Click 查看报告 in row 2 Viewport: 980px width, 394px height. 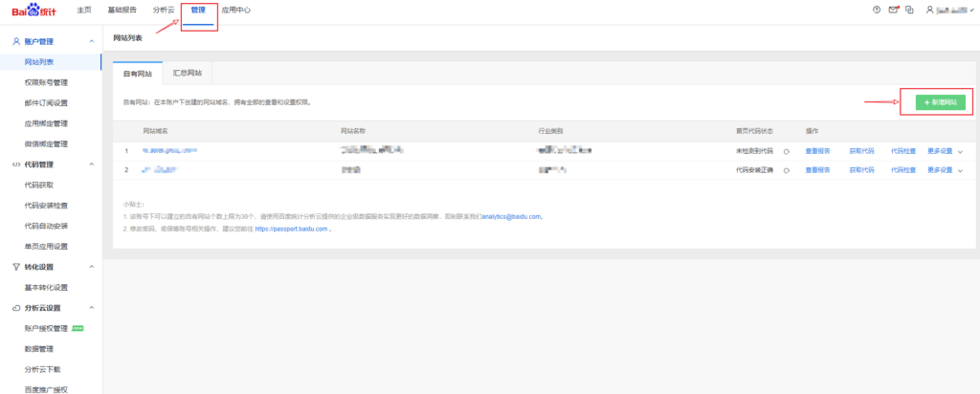(x=817, y=170)
